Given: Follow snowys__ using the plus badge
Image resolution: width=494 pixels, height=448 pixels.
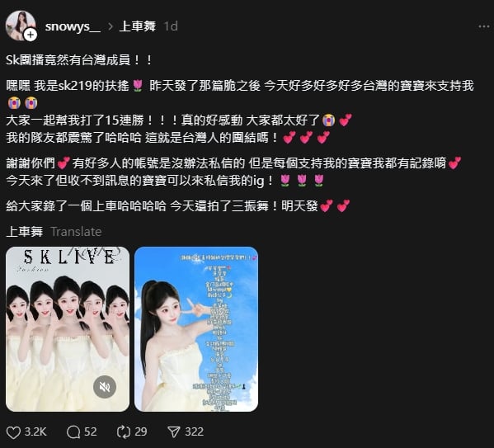Looking at the screenshot, I should [x=31, y=35].
